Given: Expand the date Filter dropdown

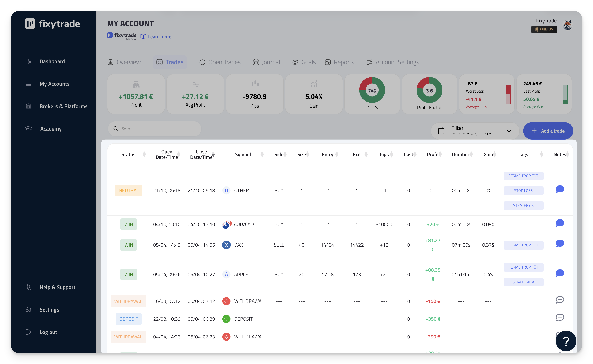Looking at the screenshot, I should (x=509, y=131).
